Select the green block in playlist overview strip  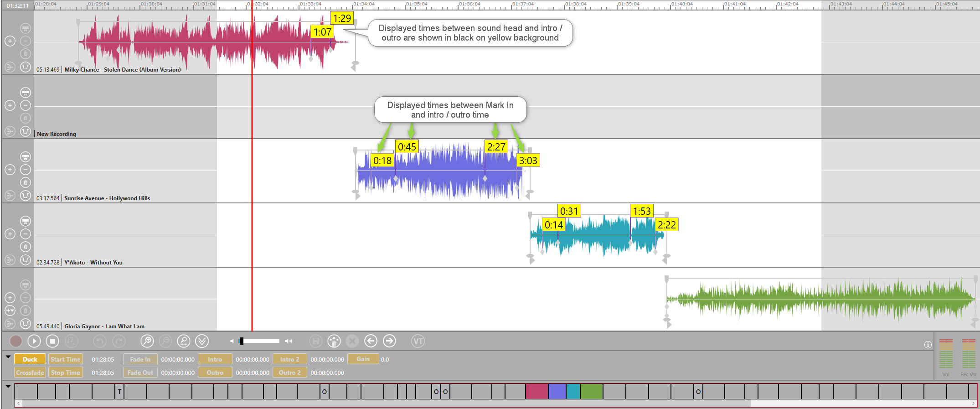pos(592,392)
